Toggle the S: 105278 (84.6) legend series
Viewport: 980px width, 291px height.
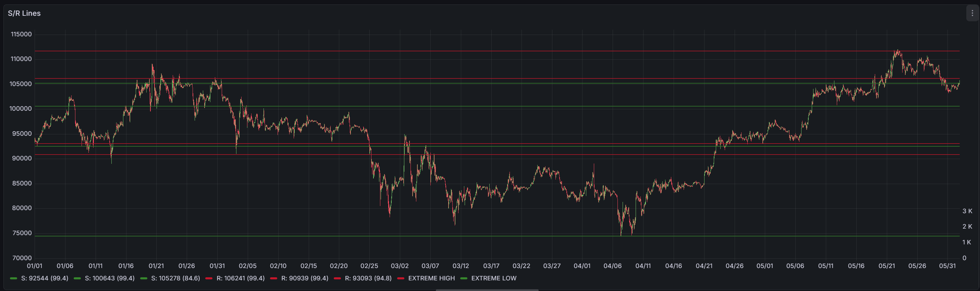point(175,278)
